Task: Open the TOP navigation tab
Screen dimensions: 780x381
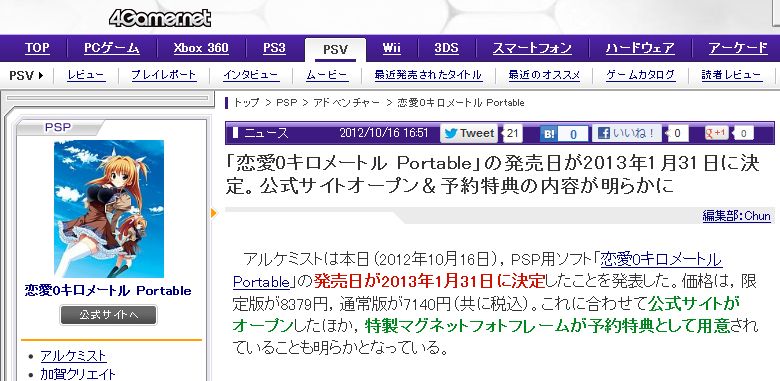Action: pyautogui.click(x=37, y=48)
